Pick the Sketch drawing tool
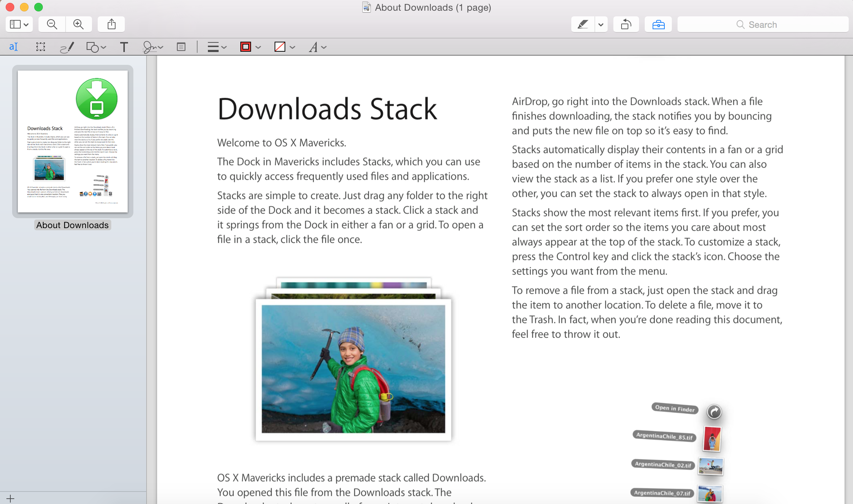The width and height of the screenshot is (853, 504). [67, 47]
